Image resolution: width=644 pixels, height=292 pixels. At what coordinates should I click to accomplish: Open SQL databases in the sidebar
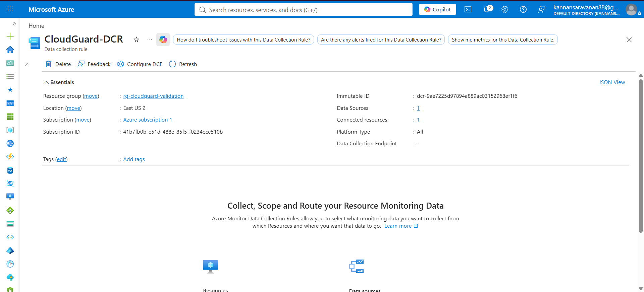point(10,170)
